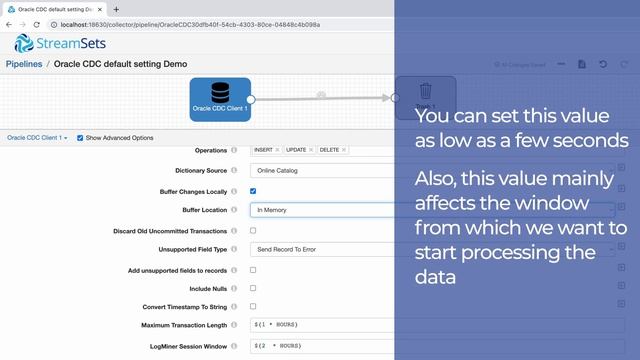The image size is (640, 360).
Task: Select Oracle CDC default setting browser tab
Action: point(54,9)
